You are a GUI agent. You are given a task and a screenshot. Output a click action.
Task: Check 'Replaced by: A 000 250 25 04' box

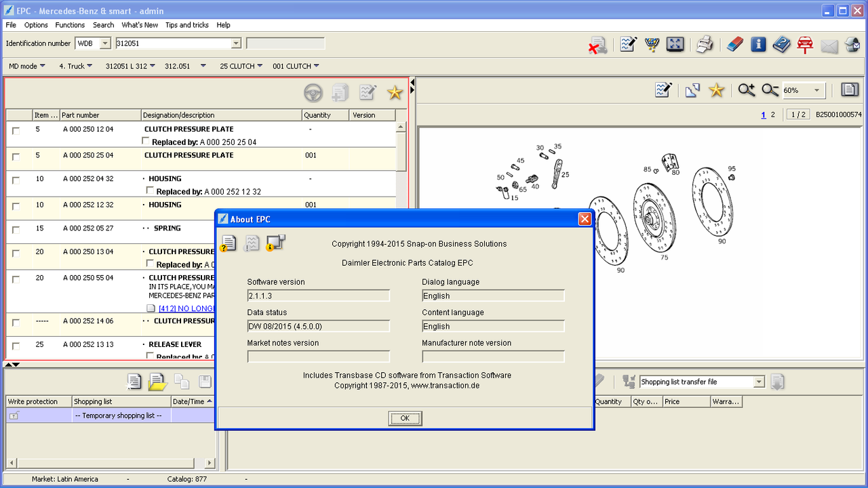(x=145, y=141)
